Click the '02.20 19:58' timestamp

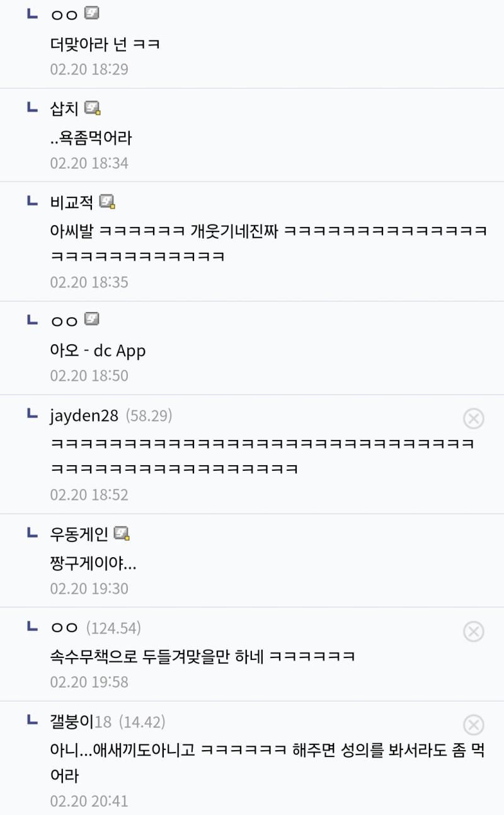(x=89, y=682)
